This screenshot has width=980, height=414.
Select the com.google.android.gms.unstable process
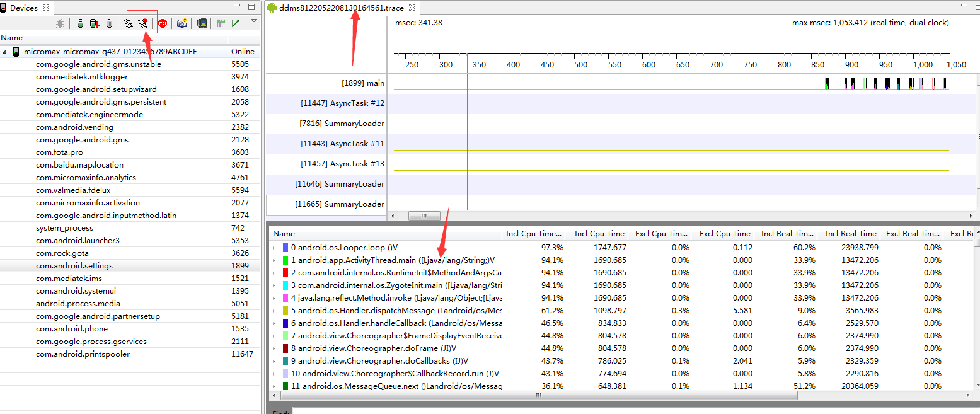[130, 64]
